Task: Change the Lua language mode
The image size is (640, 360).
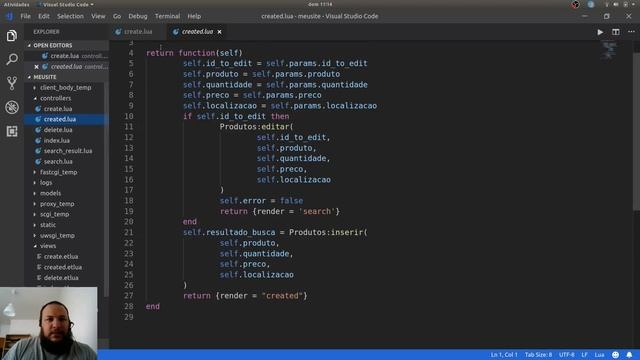Action: (x=599, y=355)
